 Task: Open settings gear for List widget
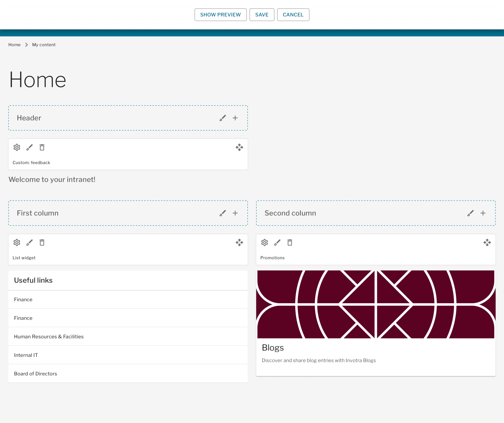point(17,243)
